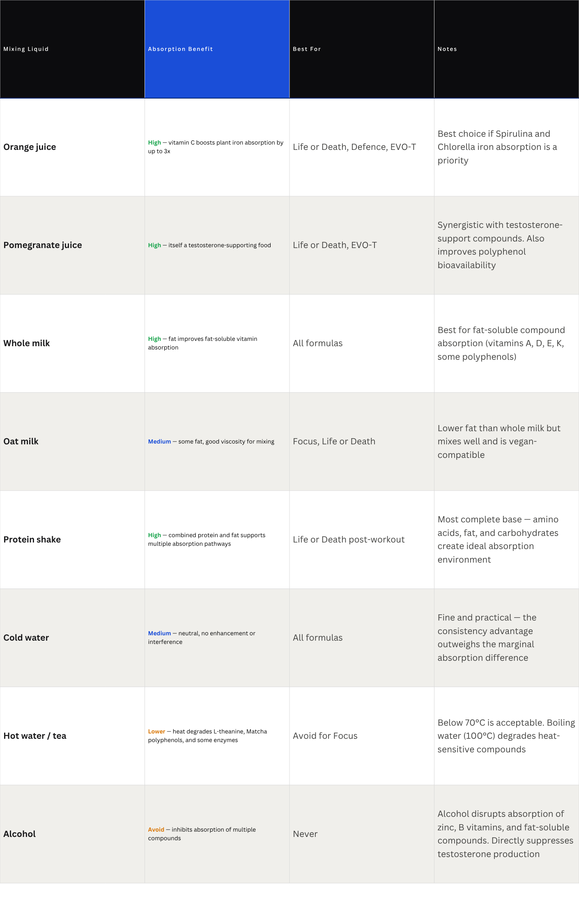Click the Alcohol row label
The image size is (579, 924).
click(20, 834)
